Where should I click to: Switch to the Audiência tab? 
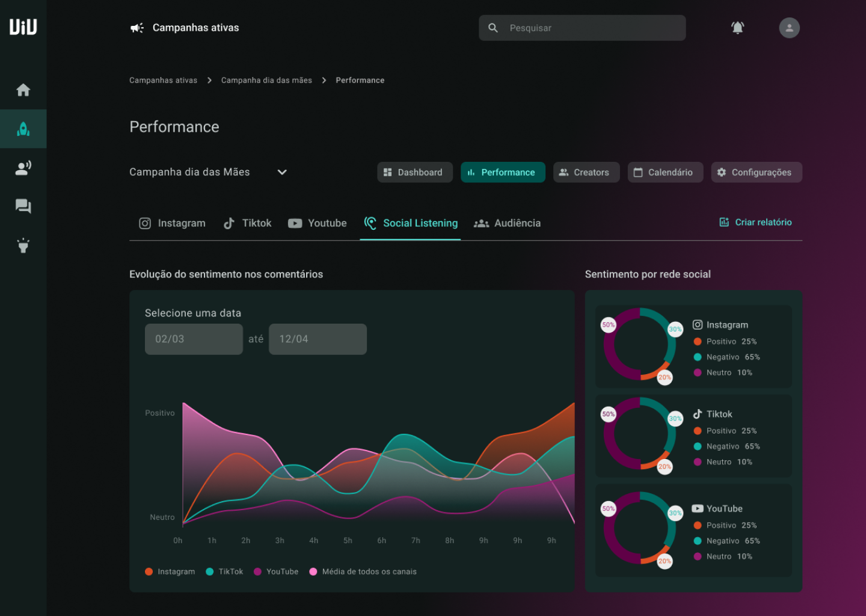507,223
